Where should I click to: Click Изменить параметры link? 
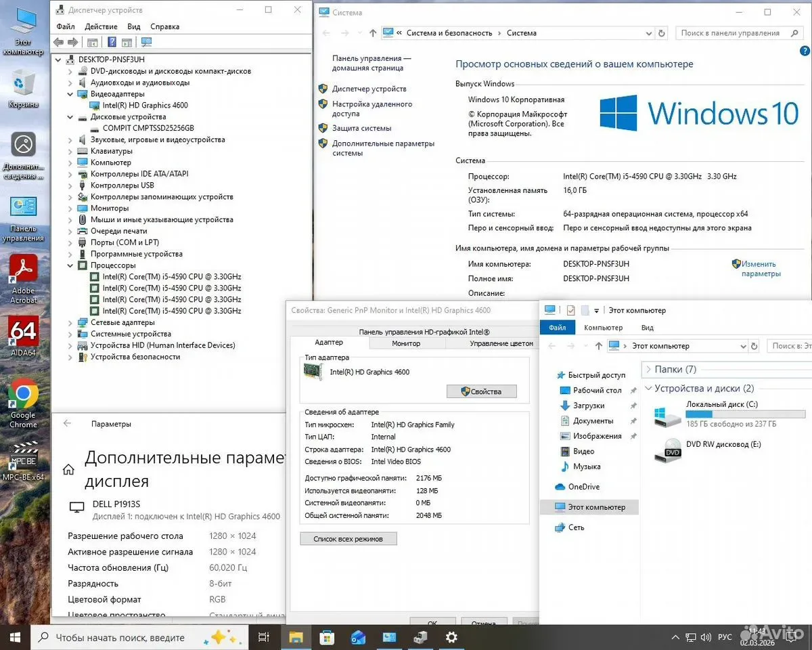(761, 269)
